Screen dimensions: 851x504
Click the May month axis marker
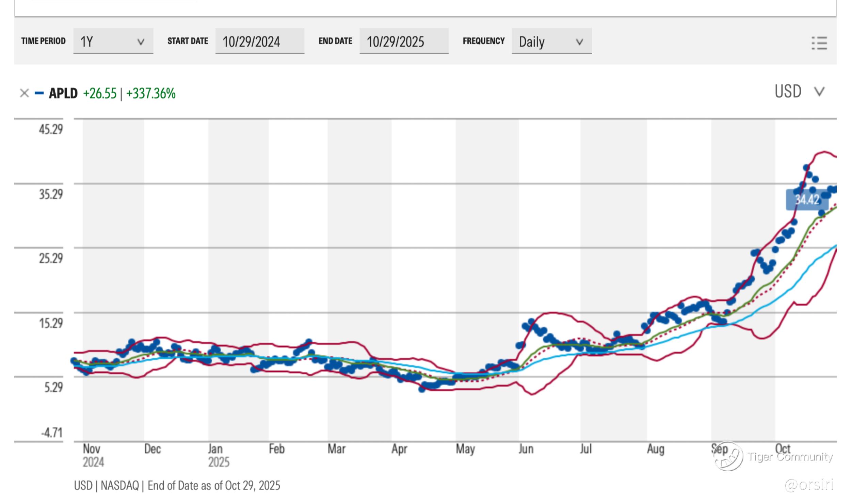pos(465,449)
